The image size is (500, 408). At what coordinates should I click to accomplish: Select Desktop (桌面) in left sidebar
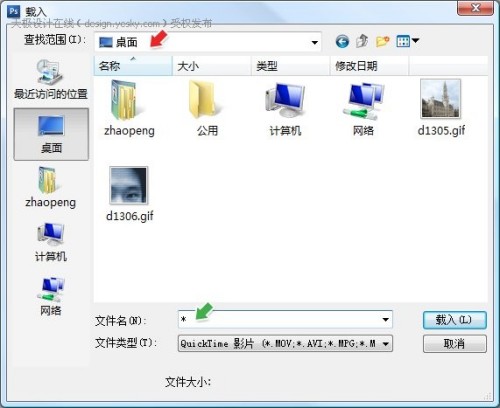pyautogui.click(x=51, y=134)
